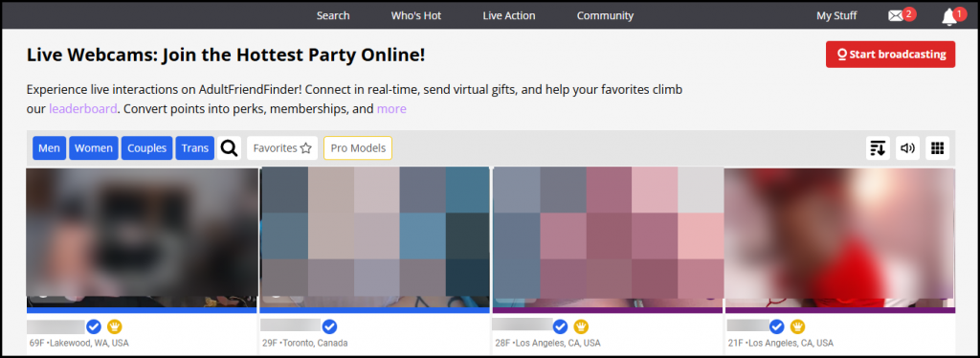Open the Community menu
This screenshot has height=358, width=980.
pos(605,15)
